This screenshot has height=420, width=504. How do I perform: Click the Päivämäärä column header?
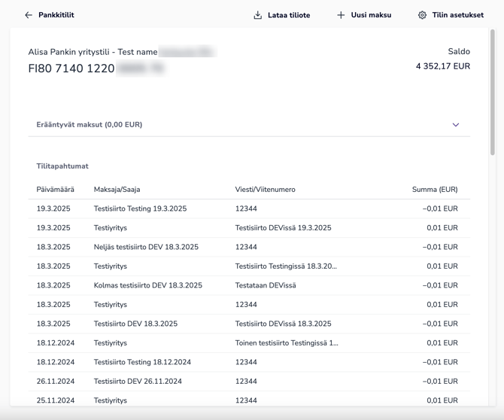click(53, 190)
